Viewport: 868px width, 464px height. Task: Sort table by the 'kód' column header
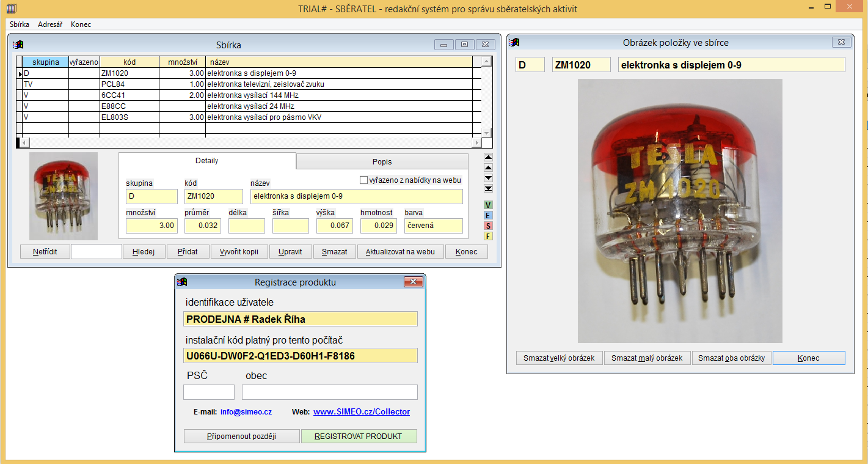(129, 62)
